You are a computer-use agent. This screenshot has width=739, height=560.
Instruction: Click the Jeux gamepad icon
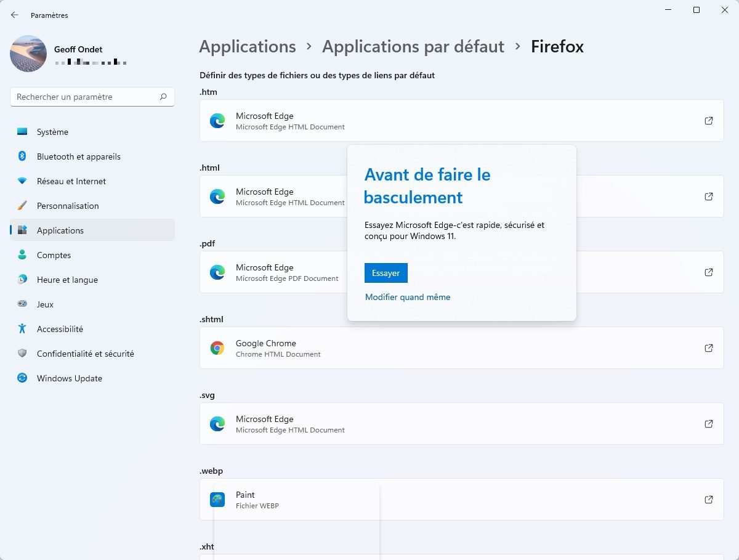pyautogui.click(x=22, y=304)
